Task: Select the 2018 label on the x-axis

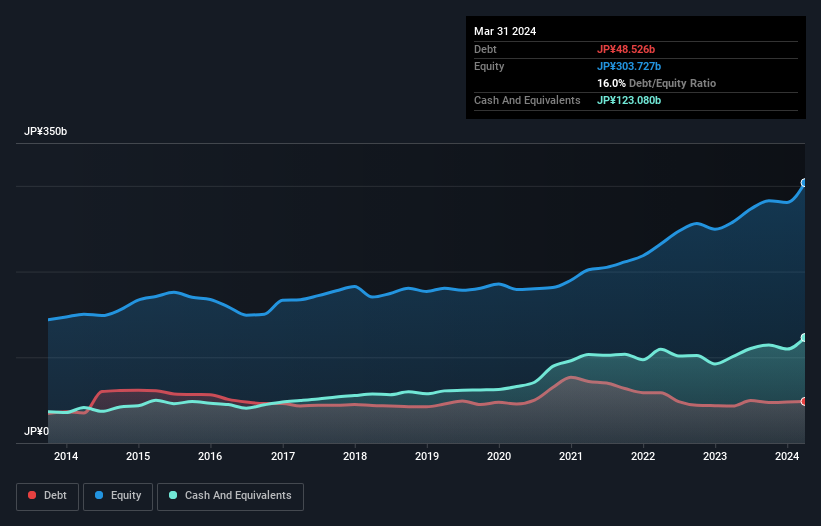Action: point(354,457)
